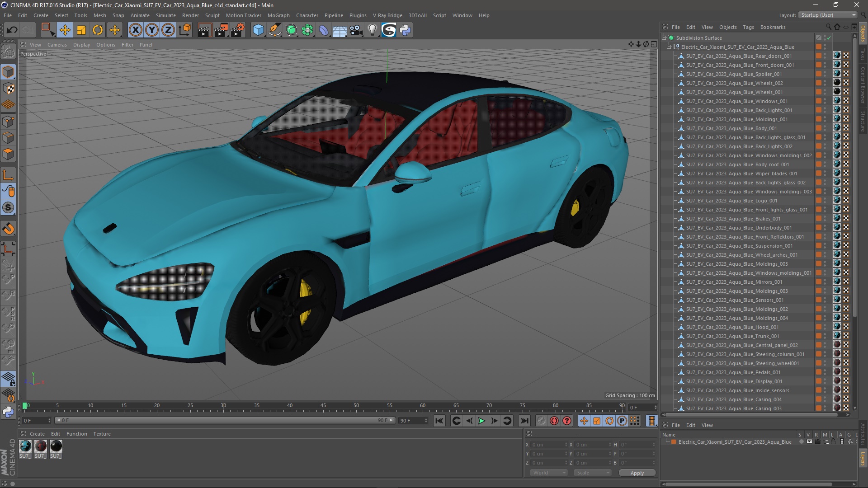Screen dimensions: 868x488
Task: Play the animation forward
Action: 482,421
